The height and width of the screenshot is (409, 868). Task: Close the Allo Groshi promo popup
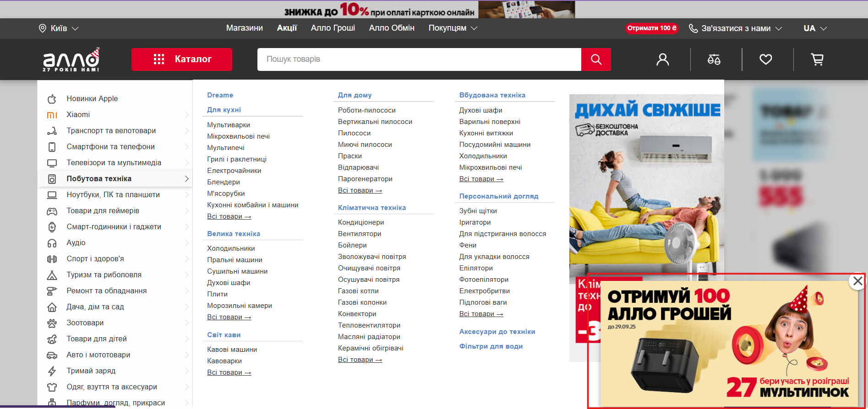point(857,281)
